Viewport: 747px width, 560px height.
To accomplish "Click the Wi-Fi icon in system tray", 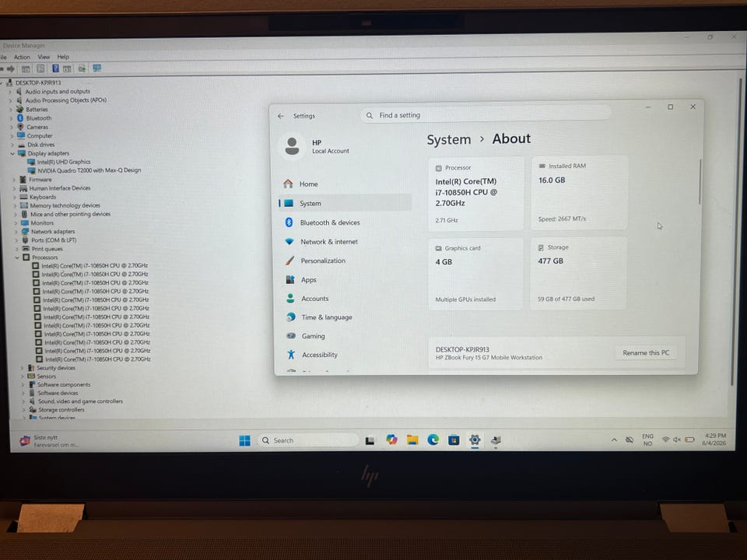I will click(x=665, y=439).
